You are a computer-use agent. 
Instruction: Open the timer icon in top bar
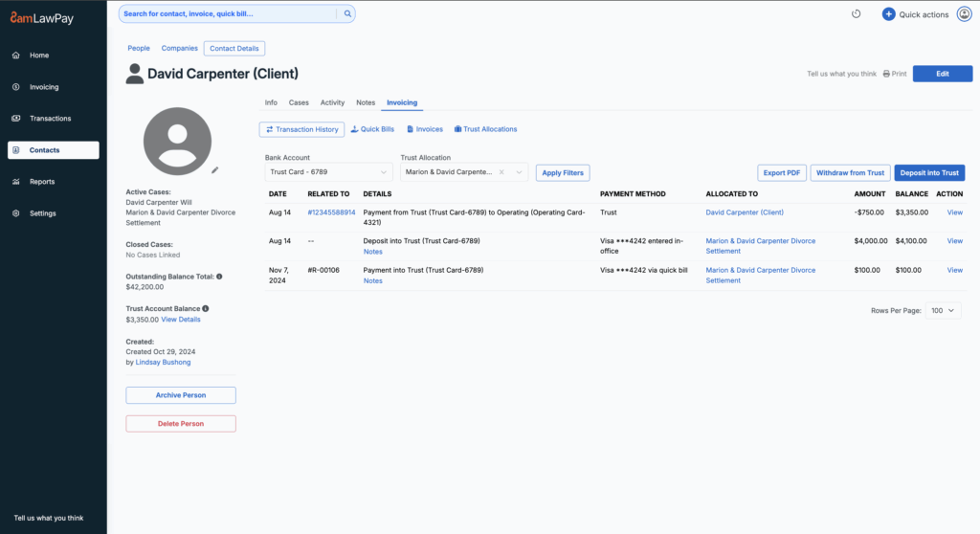click(x=856, y=14)
